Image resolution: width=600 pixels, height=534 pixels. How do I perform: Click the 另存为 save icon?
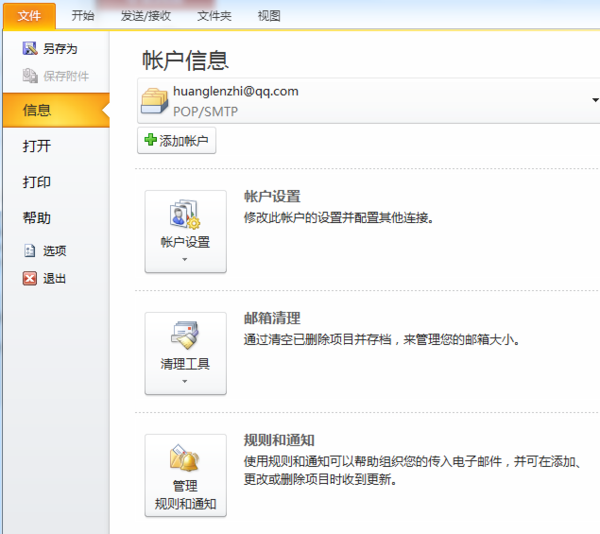[30, 49]
